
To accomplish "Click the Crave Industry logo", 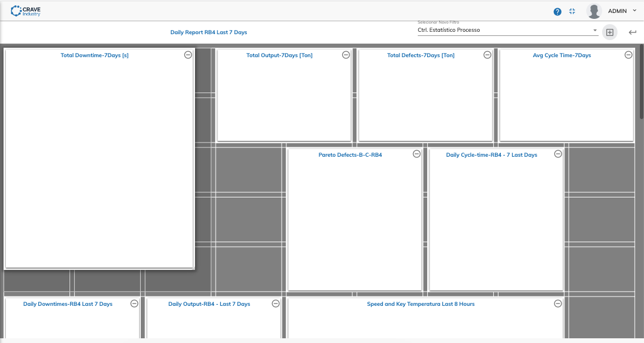I will click(x=25, y=11).
